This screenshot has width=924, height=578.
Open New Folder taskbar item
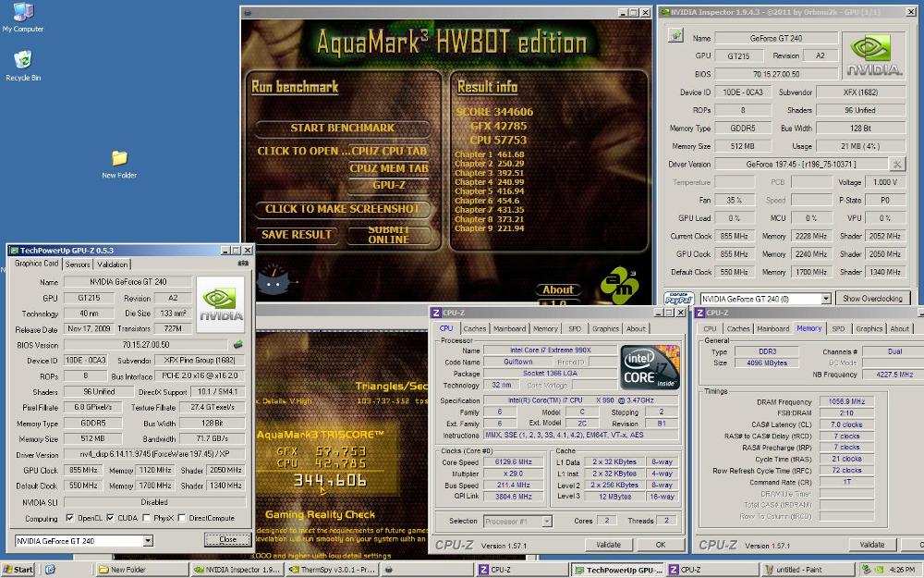click(142, 570)
